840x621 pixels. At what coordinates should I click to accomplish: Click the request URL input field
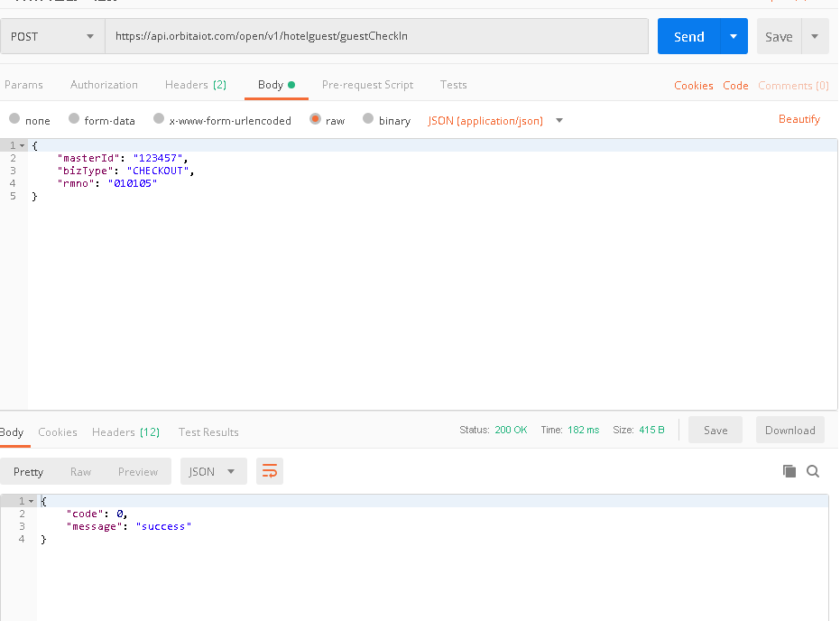[x=376, y=36]
